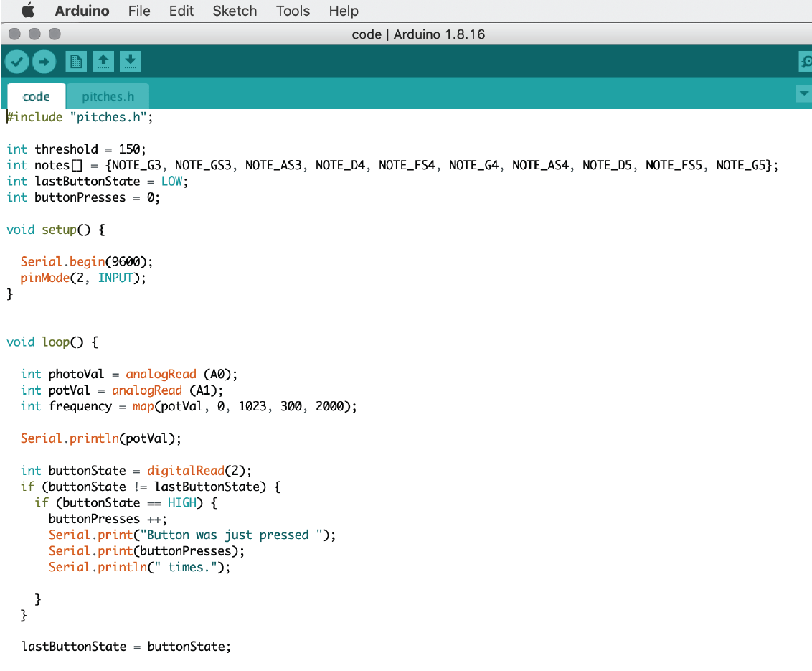Place cursor on the #include pitches.h line
812x671 pixels.
(79, 116)
